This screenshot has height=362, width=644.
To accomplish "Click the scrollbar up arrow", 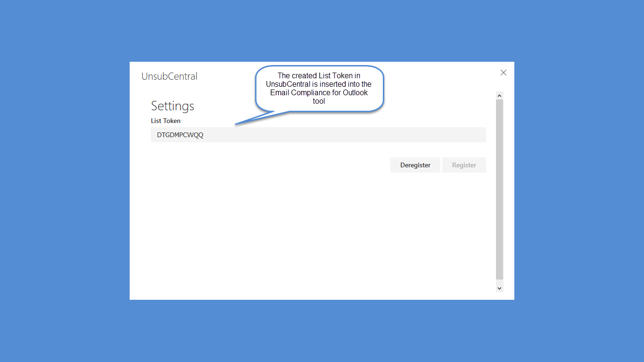I will point(500,96).
